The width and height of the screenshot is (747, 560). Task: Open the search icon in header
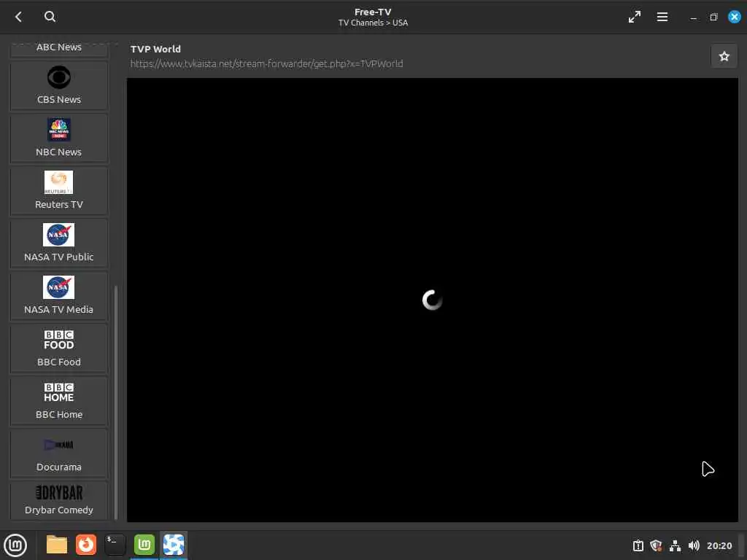point(50,17)
